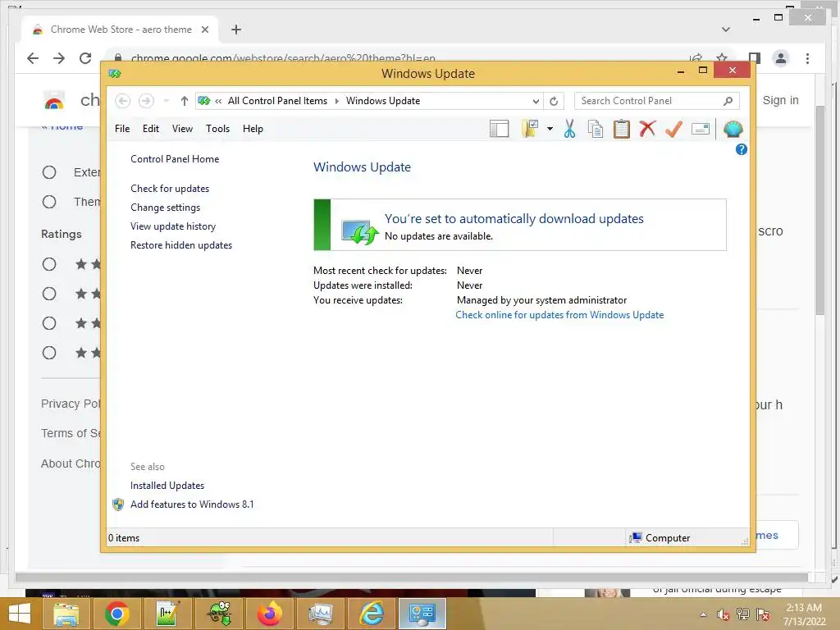Click Add features to Windows 8.1
This screenshot has height=630, width=840.
pyautogui.click(x=192, y=504)
